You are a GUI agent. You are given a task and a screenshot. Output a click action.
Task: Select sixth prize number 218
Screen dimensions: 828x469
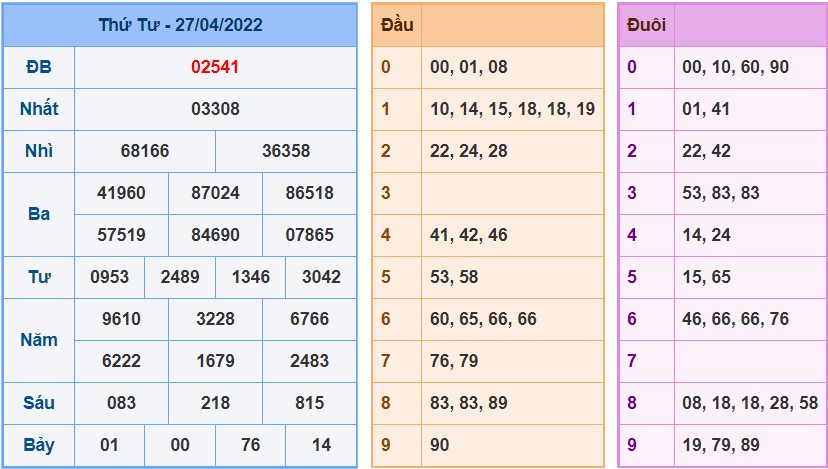(x=215, y=403)
